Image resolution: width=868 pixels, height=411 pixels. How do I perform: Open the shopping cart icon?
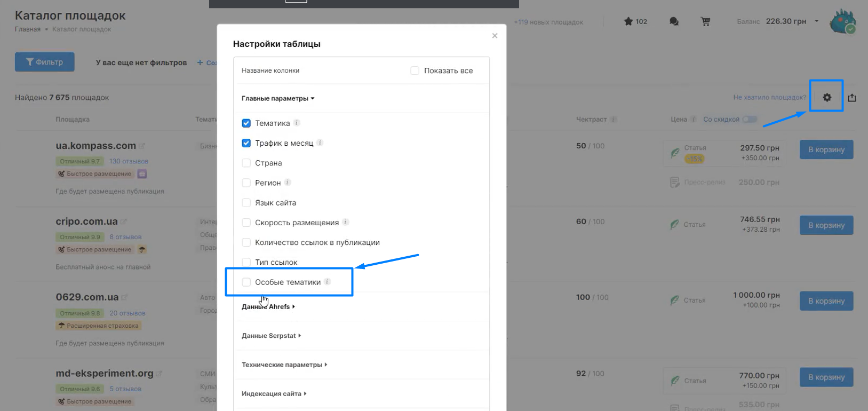705,21
